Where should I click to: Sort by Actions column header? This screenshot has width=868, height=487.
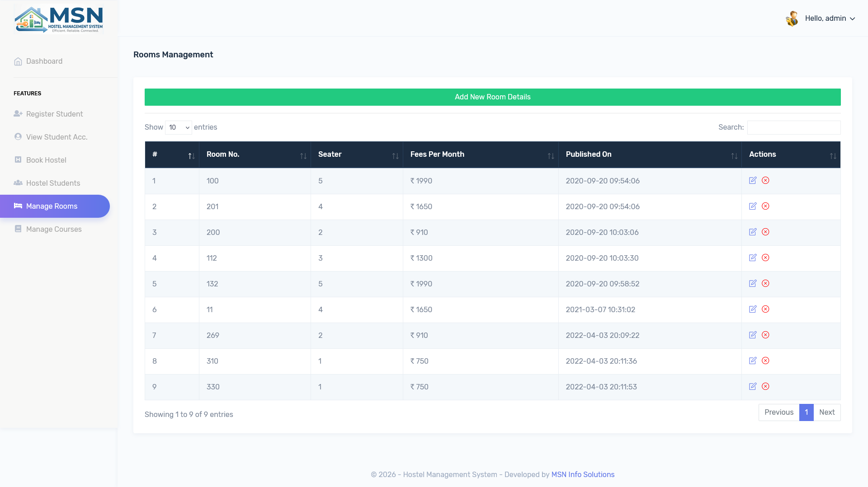pos(791,155)
